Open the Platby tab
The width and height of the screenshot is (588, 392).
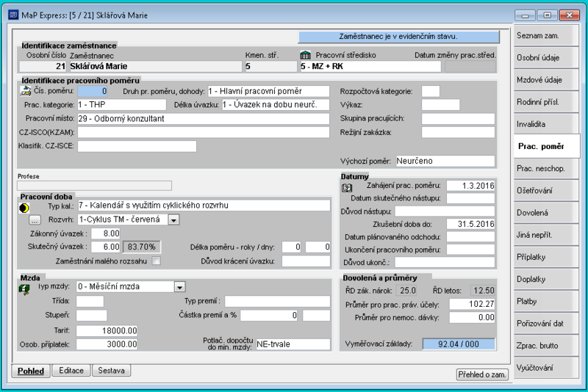(x=546, y=301)
